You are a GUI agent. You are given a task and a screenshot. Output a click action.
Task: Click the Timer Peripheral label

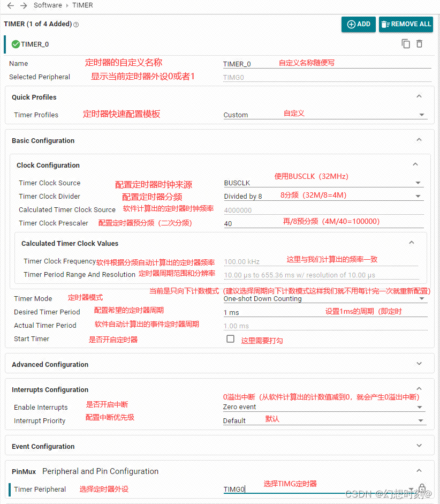40,489
